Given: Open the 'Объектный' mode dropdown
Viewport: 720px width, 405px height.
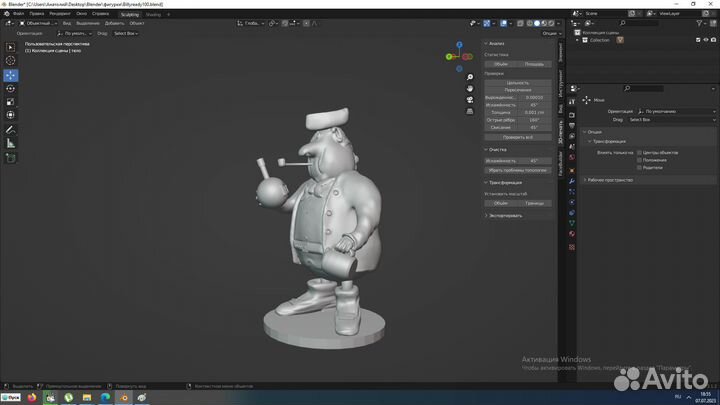Looking at the screenshot, I should pyautogui.click(x=38, y=23).
